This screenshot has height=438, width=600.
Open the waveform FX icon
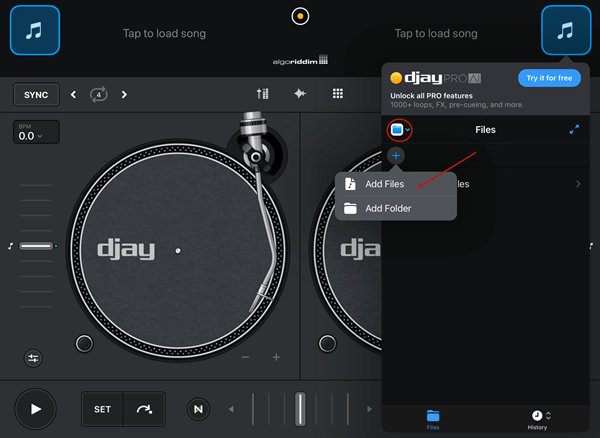300,94
